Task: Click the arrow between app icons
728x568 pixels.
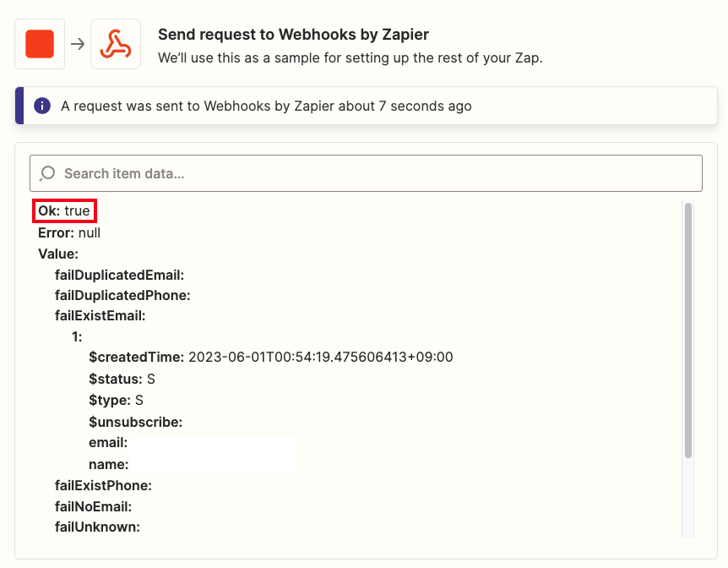Action: click(x=78, y=44)
